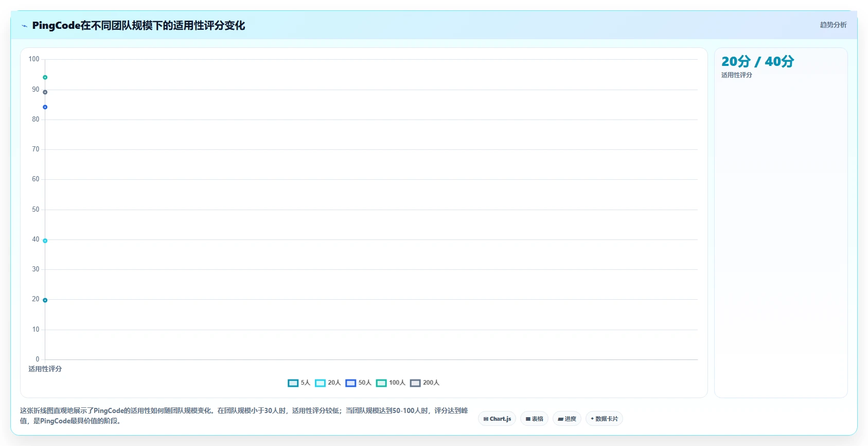Click the 20分 / 40分 score value
868x446 pixels.
[757, 61]
